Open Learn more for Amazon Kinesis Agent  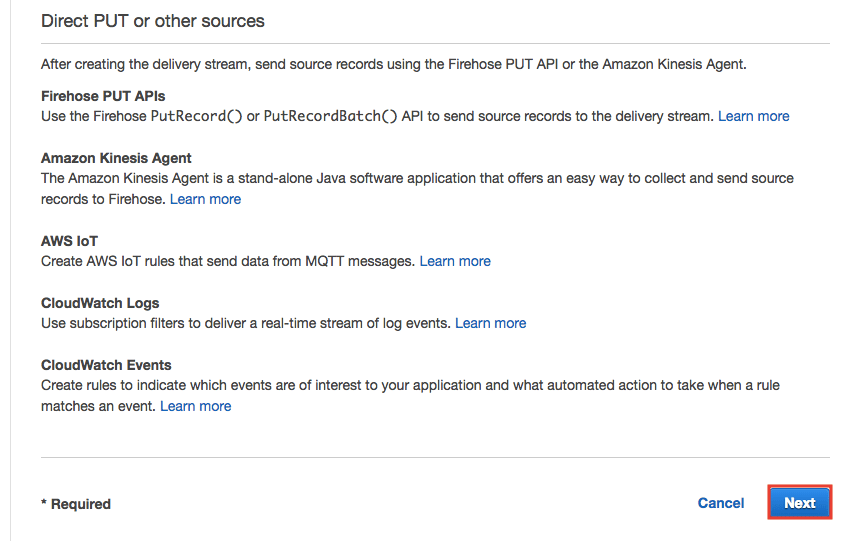click(x=205, y=199)
